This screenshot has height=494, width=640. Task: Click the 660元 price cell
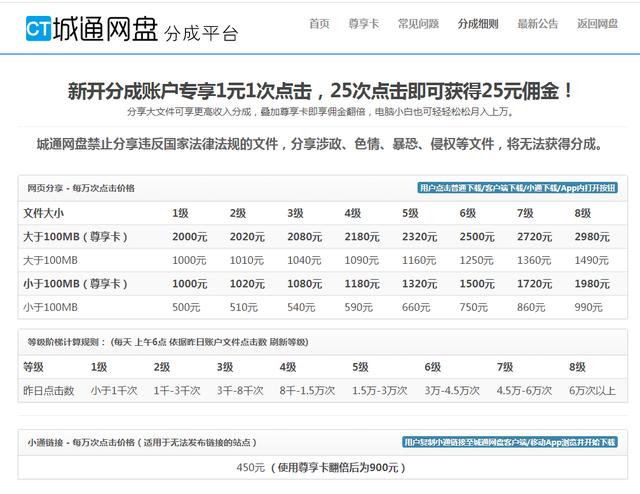click(416, 307)
